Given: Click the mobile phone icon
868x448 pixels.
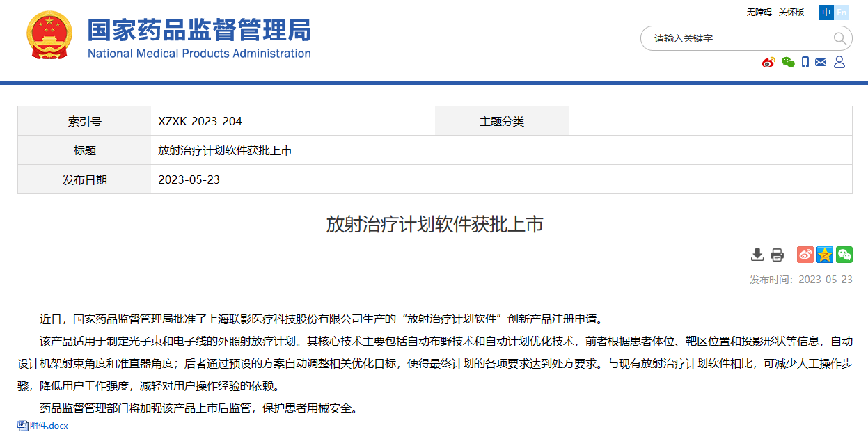Looking at the screenshot, I should click(805, 63).
